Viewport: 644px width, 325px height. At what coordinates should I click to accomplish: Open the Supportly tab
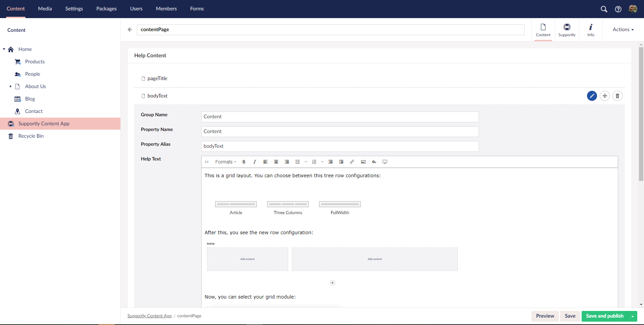567,30
